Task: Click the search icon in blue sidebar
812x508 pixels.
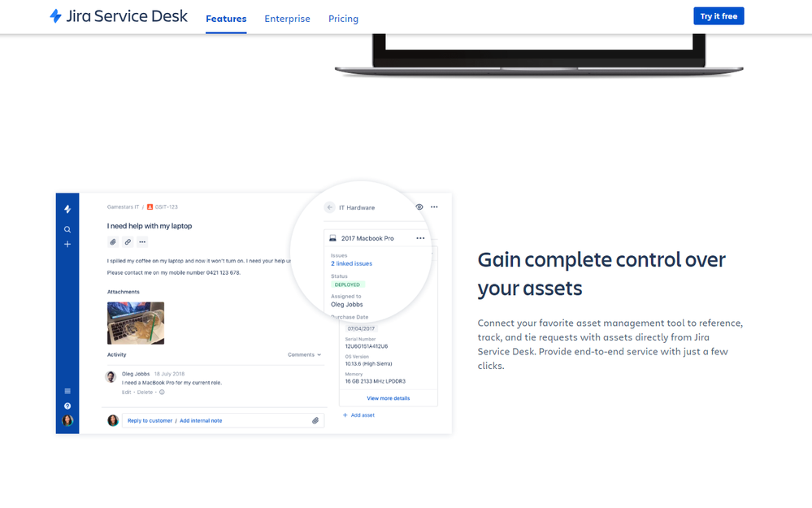Action: coord(67,229)
